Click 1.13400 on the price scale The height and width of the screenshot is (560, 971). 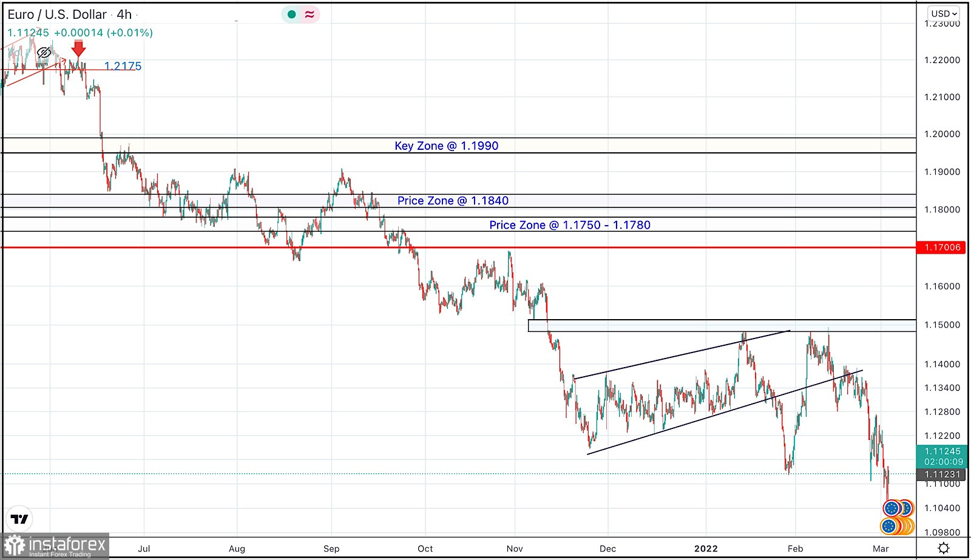942,388
